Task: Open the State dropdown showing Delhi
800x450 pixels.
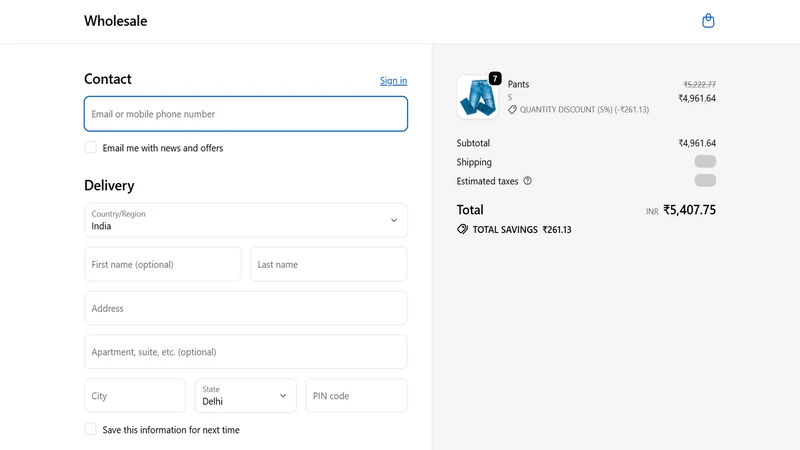Action: (x=245, y=395)
